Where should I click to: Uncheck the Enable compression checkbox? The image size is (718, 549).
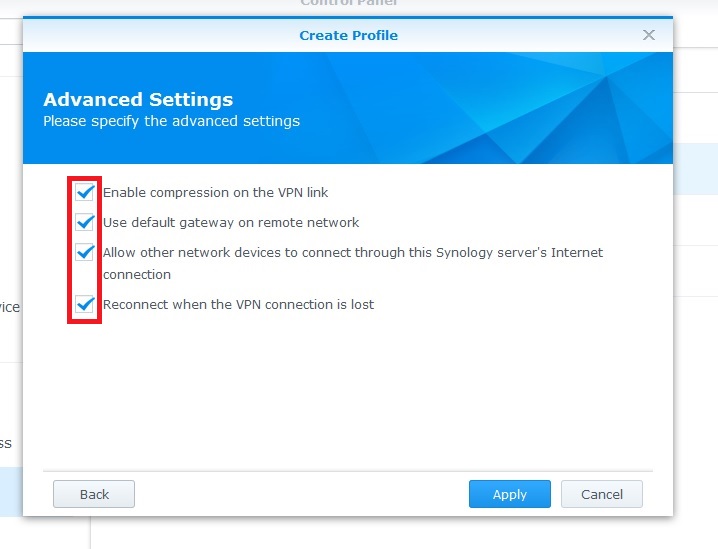click(x=85, y=192)
